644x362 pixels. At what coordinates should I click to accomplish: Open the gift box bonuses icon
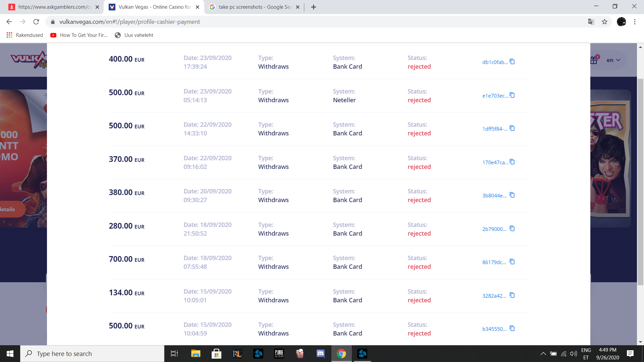594,60
